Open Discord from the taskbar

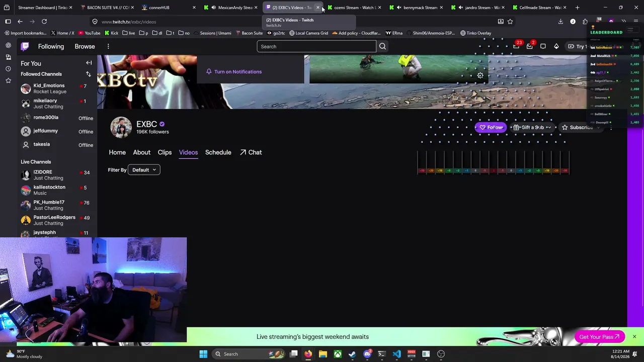[367, 354]
